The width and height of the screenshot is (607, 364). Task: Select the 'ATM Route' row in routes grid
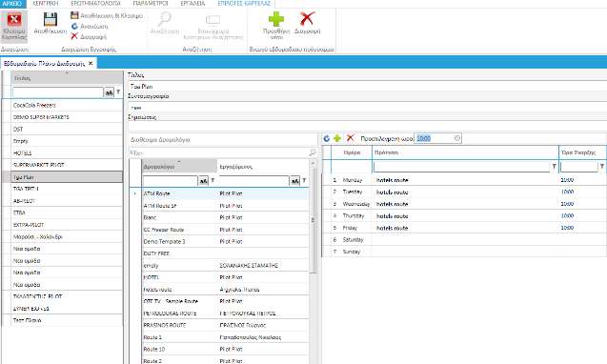[x=226, y=193]
